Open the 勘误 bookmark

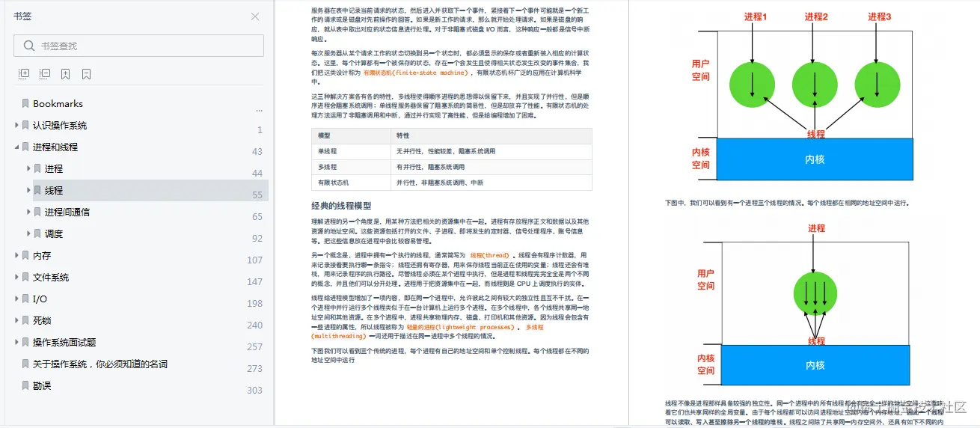(x=42, y=385)
